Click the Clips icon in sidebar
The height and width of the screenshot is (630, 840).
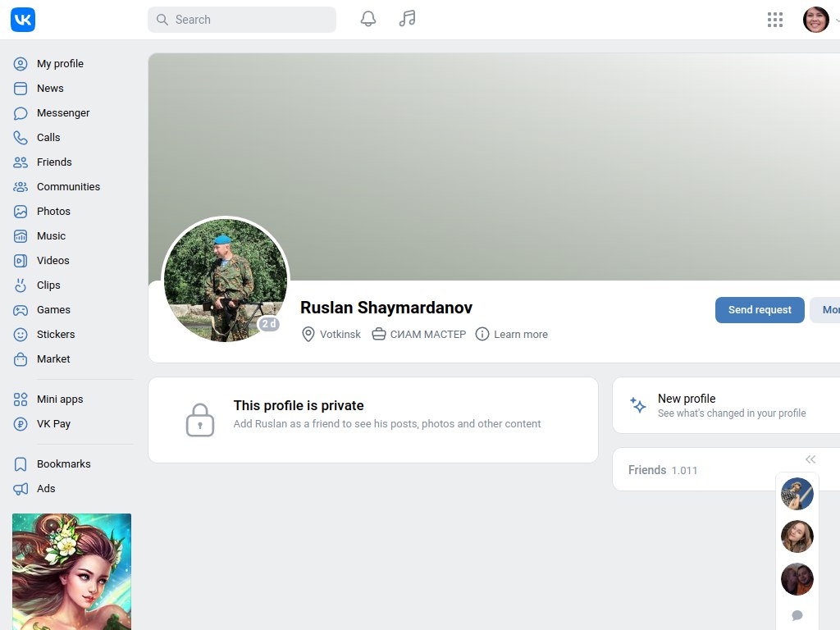coord(21,285)
